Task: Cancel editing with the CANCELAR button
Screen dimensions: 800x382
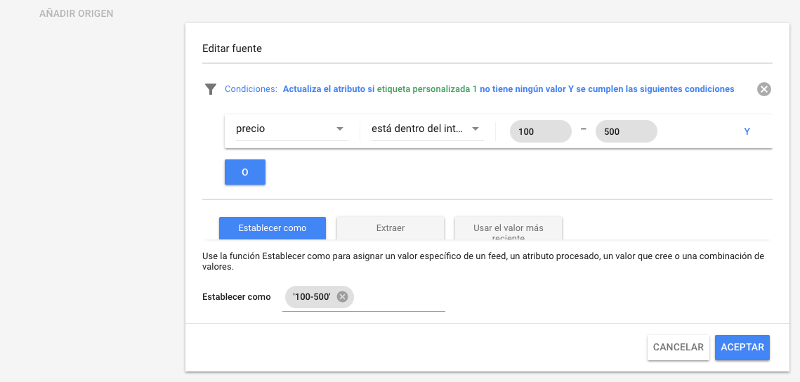Action: (x=678, y=347)
